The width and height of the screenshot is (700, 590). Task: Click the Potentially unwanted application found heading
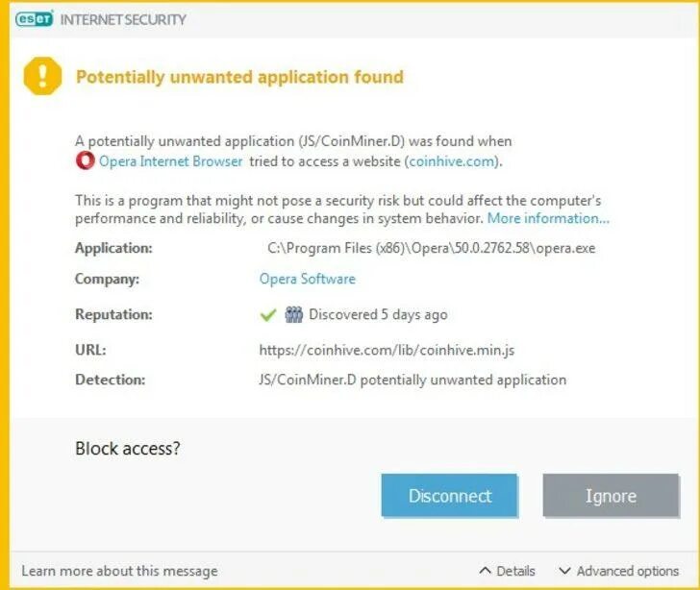tap(239, 77)
